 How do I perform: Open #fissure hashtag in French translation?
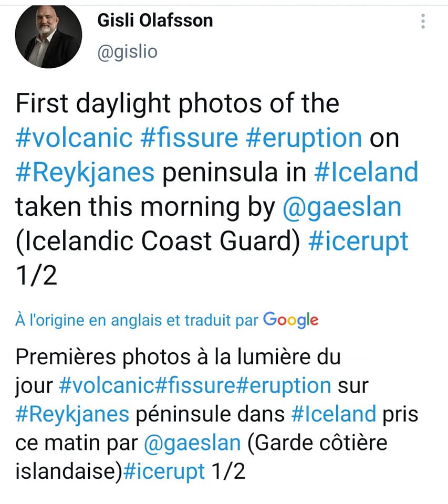195,385
